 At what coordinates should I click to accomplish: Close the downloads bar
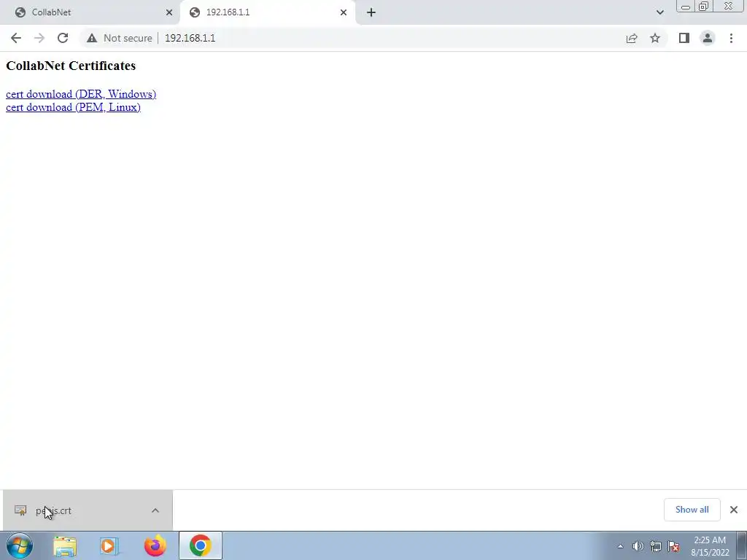[734, 510]
